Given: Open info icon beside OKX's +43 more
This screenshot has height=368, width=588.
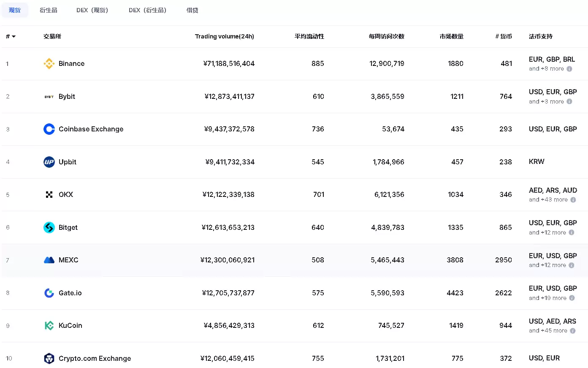Looking at the screenshot, I should click(573, 200).
